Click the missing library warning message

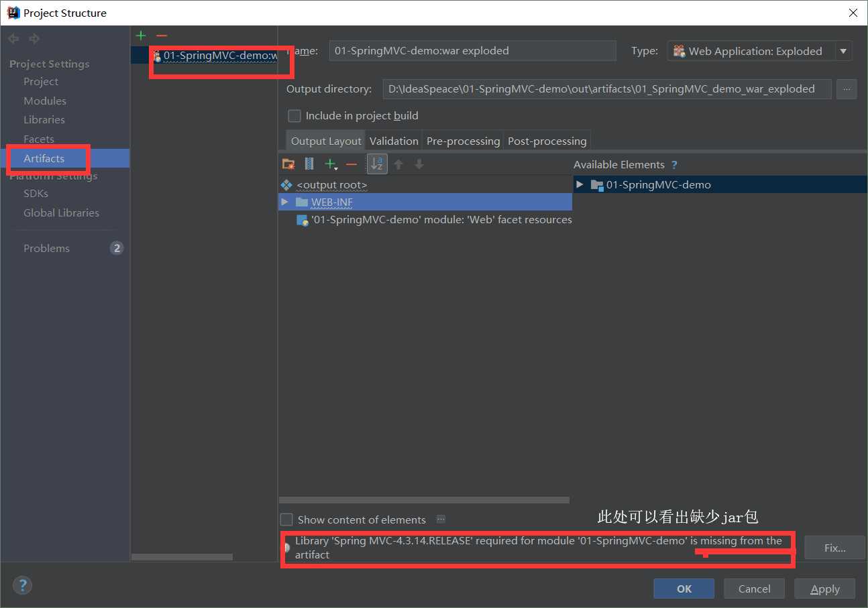point(539,548)
